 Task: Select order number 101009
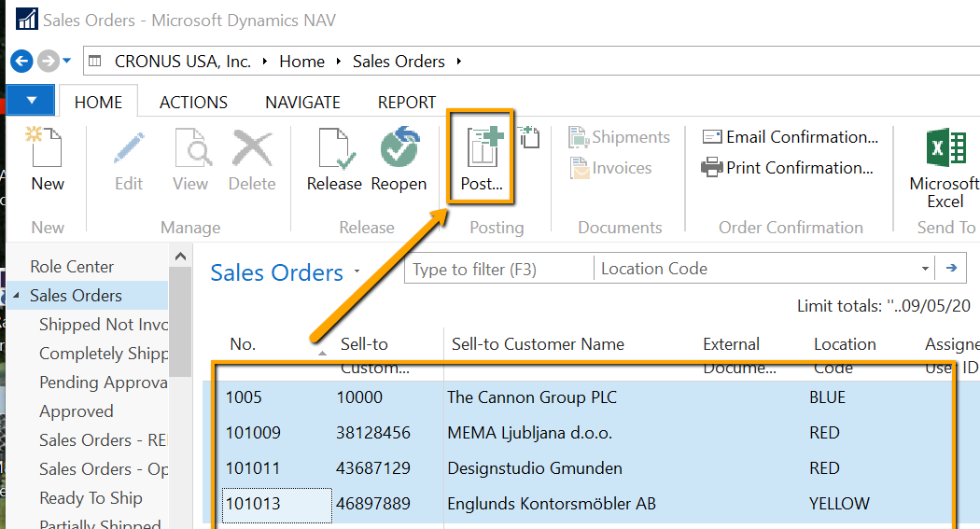pos(253,433)
